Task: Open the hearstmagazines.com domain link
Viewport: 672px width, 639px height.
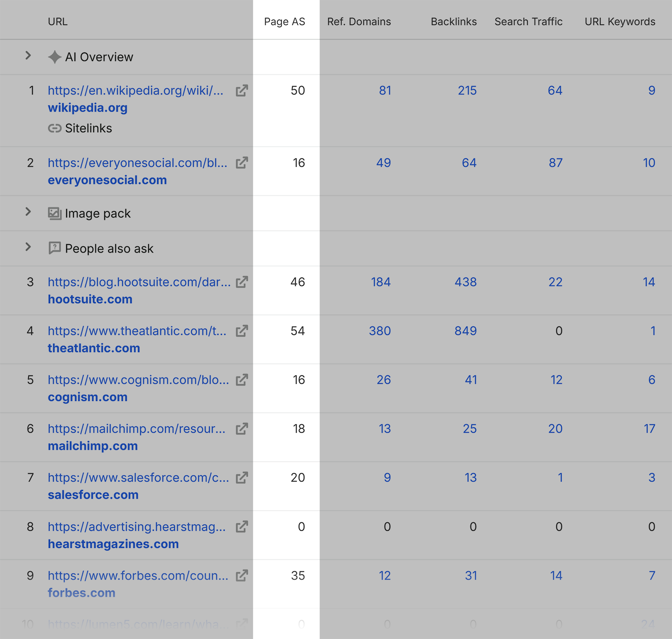Action: pyautogui.click(x=113, y=544)
